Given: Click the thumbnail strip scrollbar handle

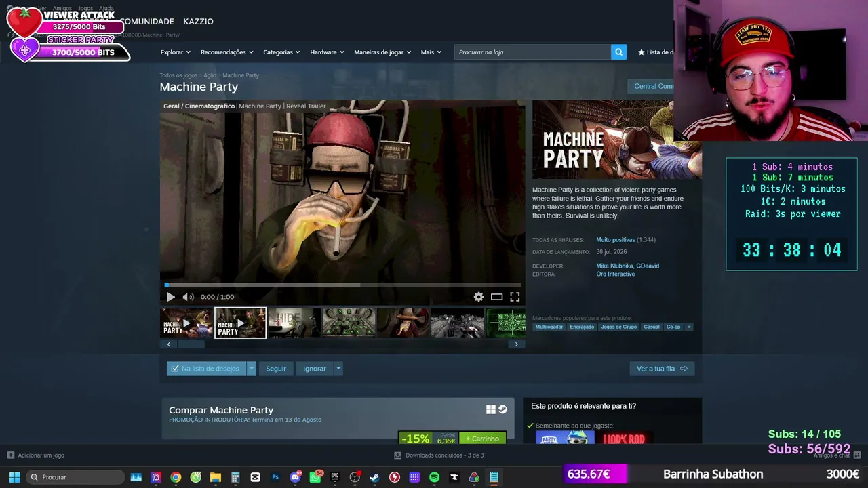Looking at the screenshot, I should tap(191, 344).
